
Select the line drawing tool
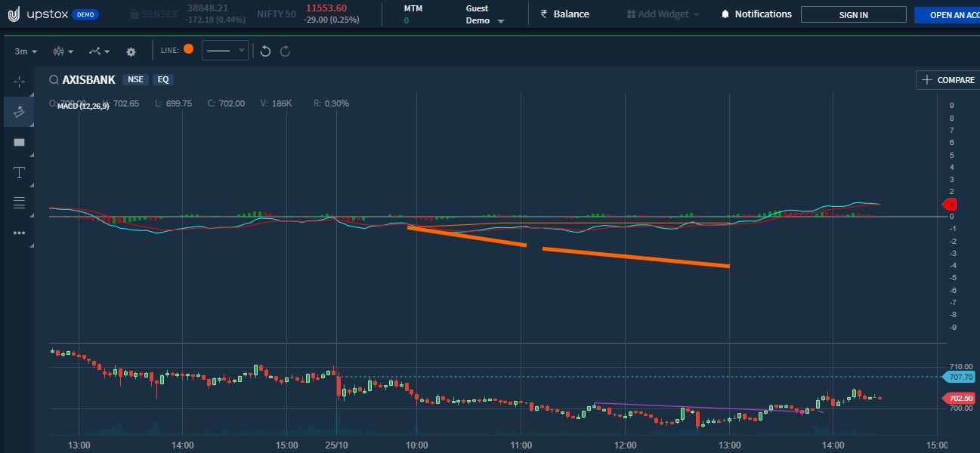[19, 112]
